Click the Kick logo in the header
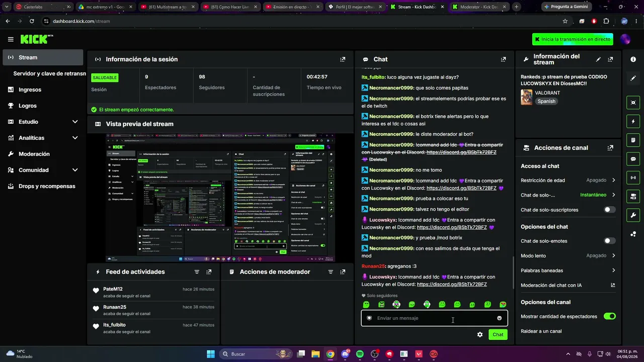The image size is (644, 362). (x=37, y=39)
